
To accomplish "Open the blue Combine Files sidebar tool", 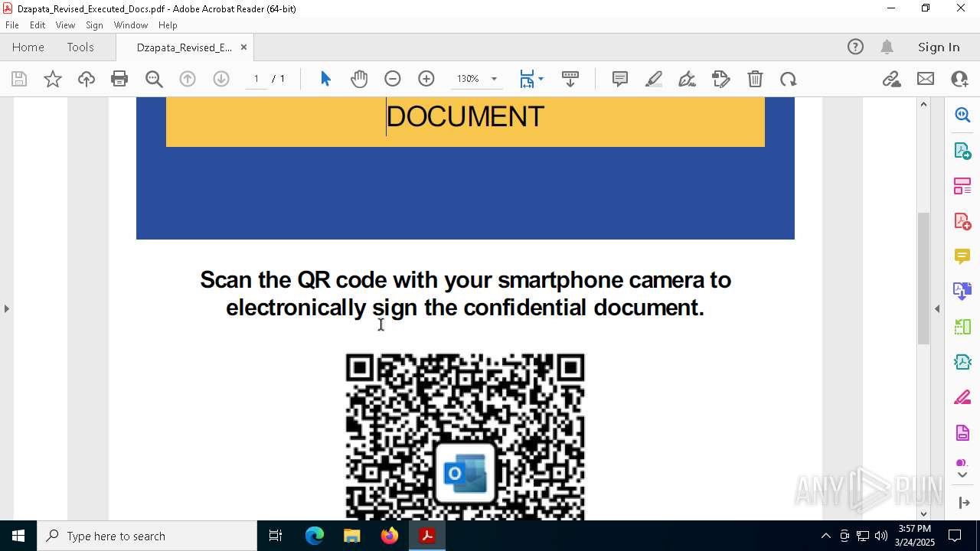I will tap(962, 291).
